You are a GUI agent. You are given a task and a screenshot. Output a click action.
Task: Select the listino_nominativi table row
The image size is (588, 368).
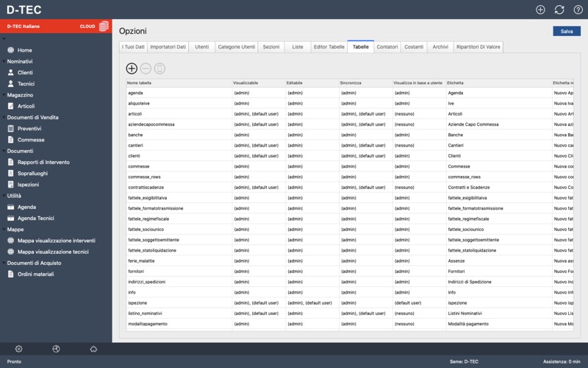point(350,314)
